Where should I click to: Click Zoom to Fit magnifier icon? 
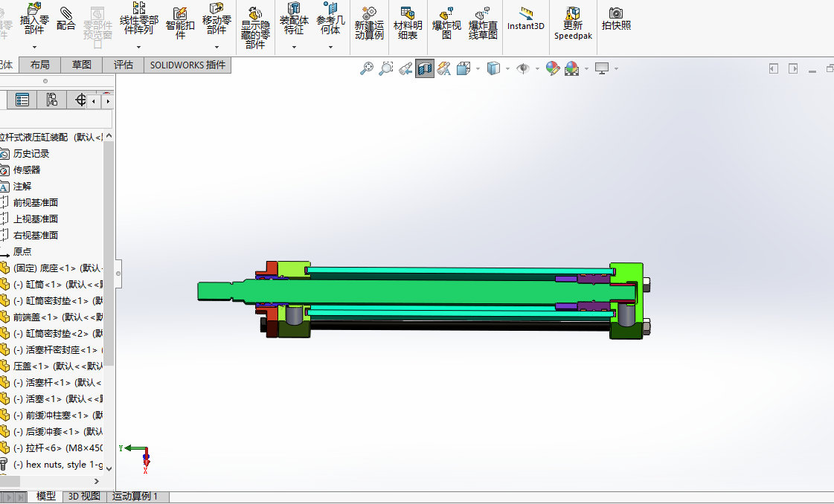click(367, 68)
